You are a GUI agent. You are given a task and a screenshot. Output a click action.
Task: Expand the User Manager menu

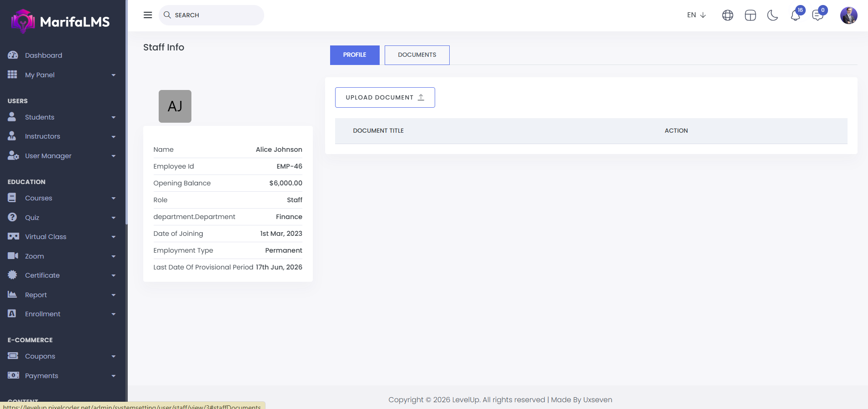click(x=61, y=156)
